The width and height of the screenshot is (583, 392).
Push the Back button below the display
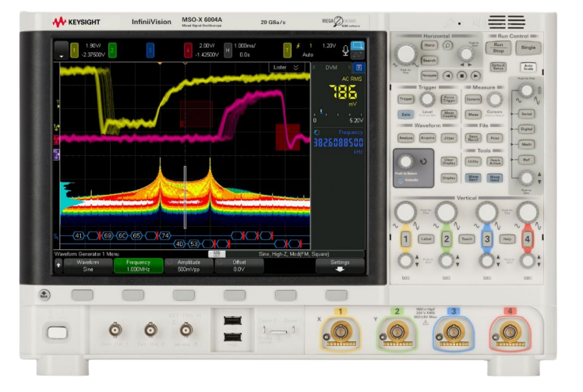coord(44,295)
